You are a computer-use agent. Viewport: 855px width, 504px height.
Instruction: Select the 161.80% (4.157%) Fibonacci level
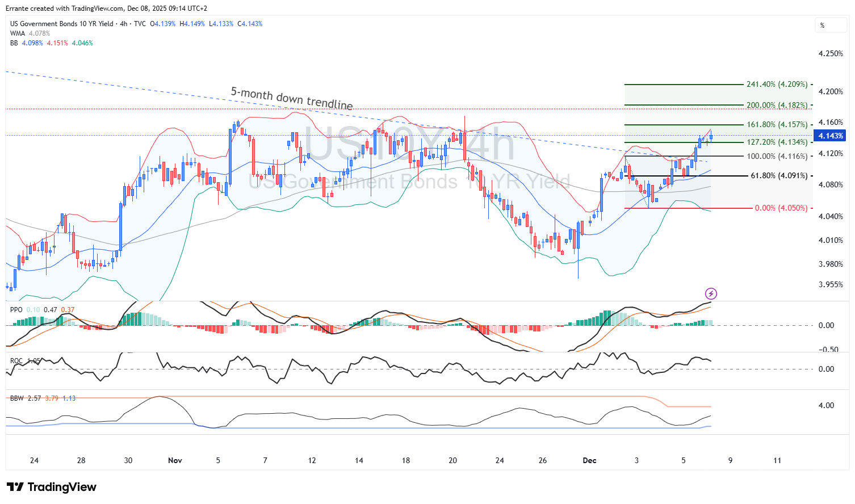pos(776,125)
